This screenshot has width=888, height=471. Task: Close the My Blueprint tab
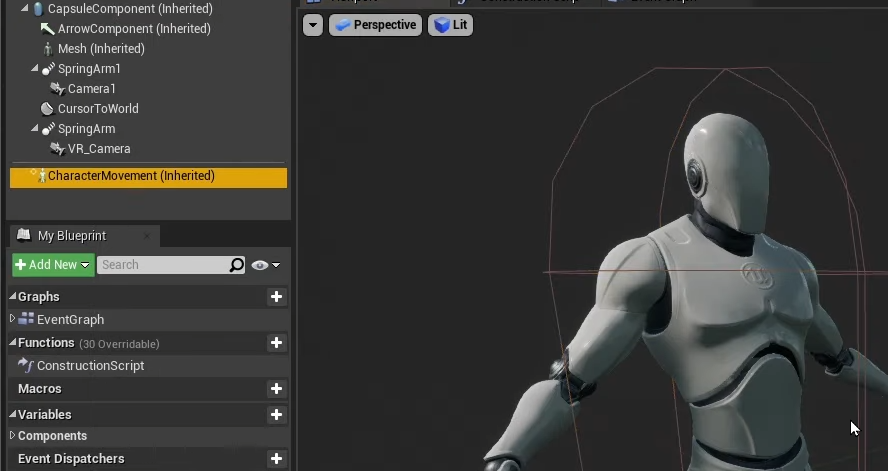click(x=147, y=236)
